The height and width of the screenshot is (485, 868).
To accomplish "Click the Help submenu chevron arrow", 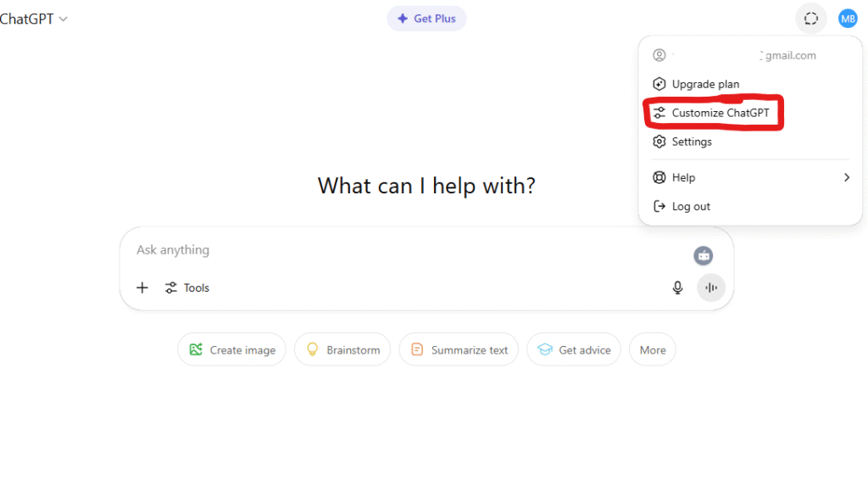I will click(847, 178).
